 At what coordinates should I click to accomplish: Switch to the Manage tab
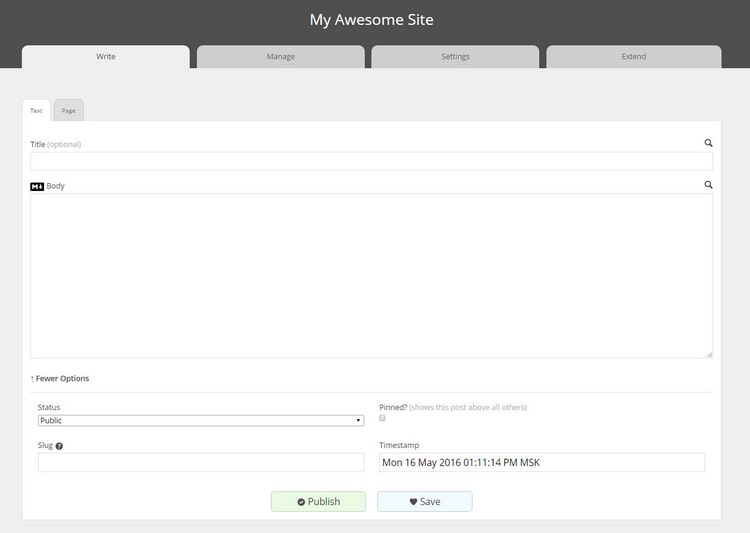tap(281, 56)
